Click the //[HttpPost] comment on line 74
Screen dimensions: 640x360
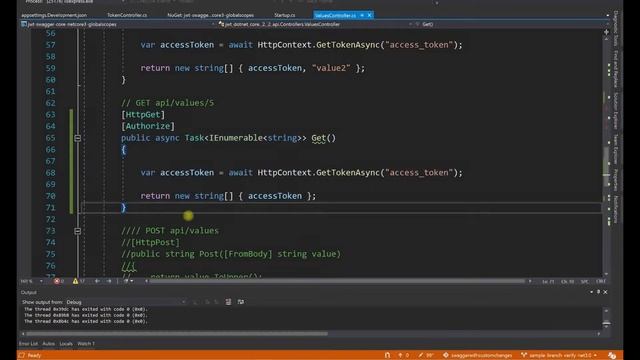click(x=150, y=242)
